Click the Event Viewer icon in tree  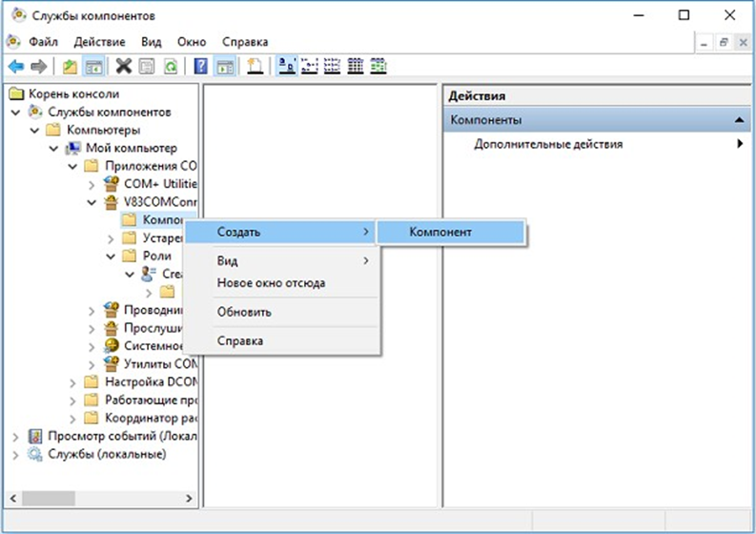(35, 436)
